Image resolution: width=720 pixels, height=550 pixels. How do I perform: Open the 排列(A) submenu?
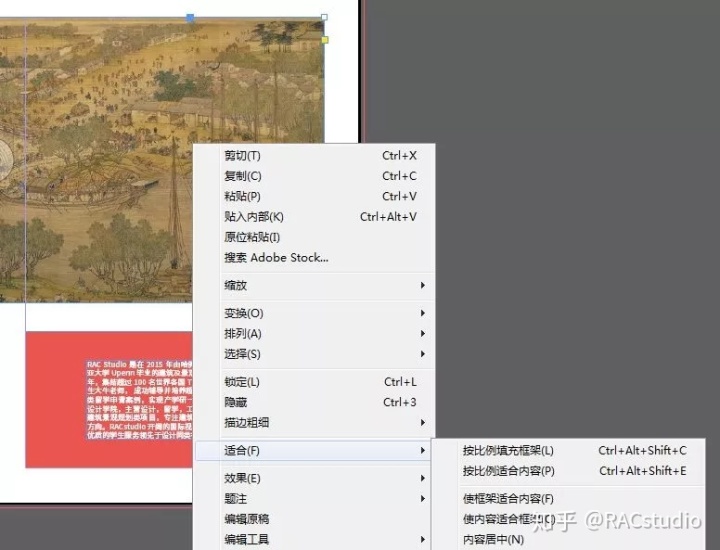315,333
